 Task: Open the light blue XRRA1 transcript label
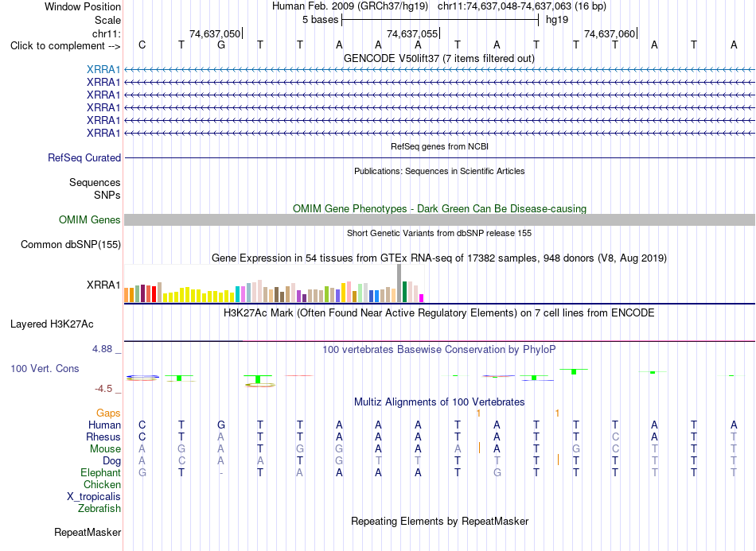pyautogui.click(x=103, y=69)
